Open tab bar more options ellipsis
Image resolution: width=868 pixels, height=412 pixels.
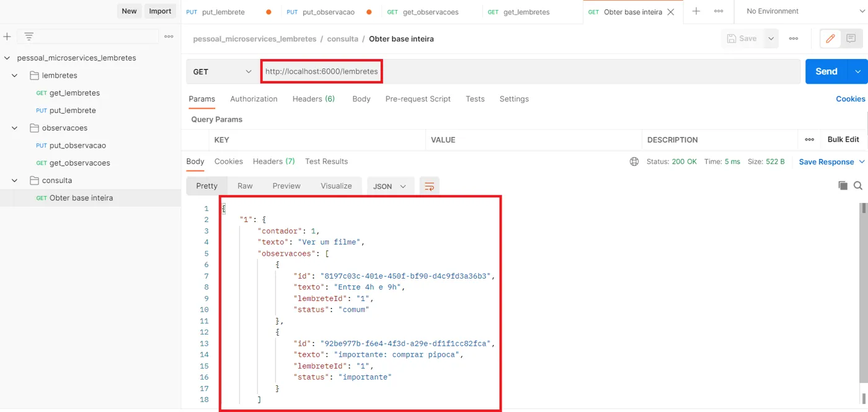coord(719,11)
